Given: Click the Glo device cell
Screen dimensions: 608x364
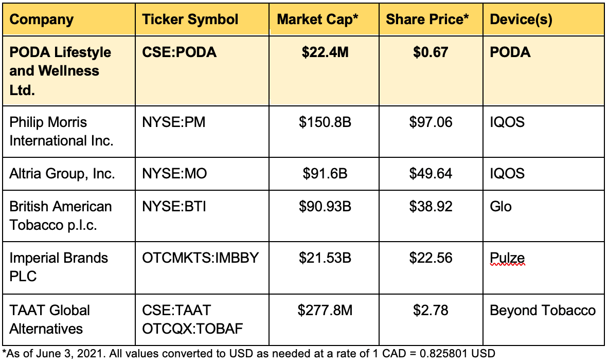Looking at the screenshot, I should [x=544, y=216].
